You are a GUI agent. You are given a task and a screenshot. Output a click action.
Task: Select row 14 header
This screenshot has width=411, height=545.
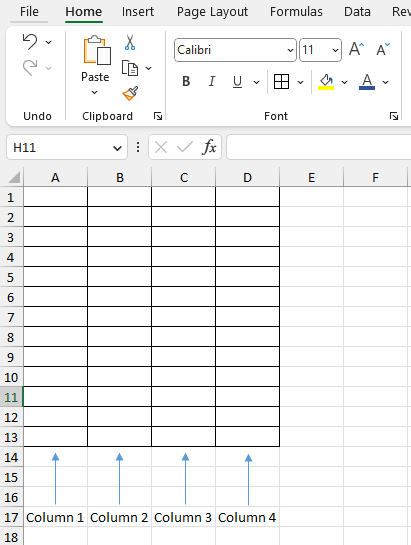click(x=11, y=457)
